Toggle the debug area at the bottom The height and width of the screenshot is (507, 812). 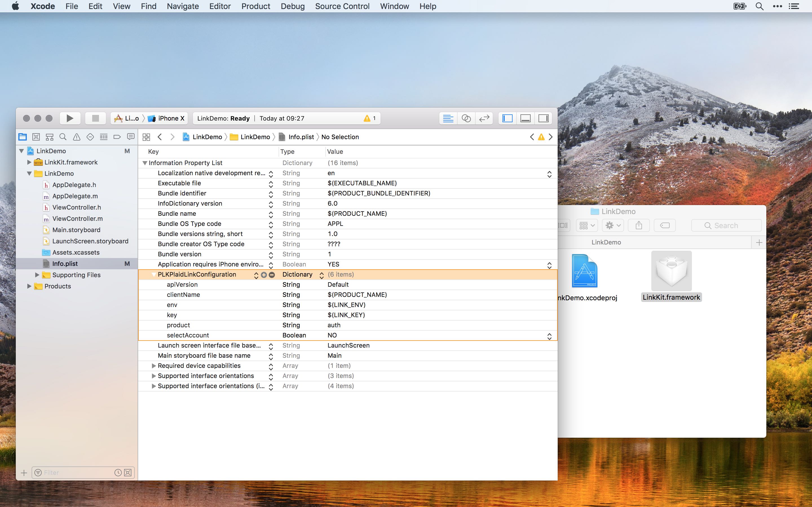(x=525, y=118)
